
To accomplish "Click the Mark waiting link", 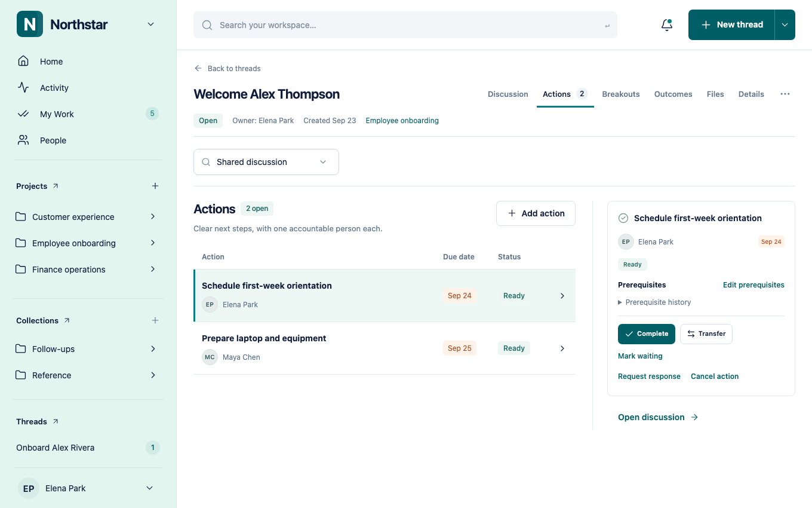I will point(640,356).
